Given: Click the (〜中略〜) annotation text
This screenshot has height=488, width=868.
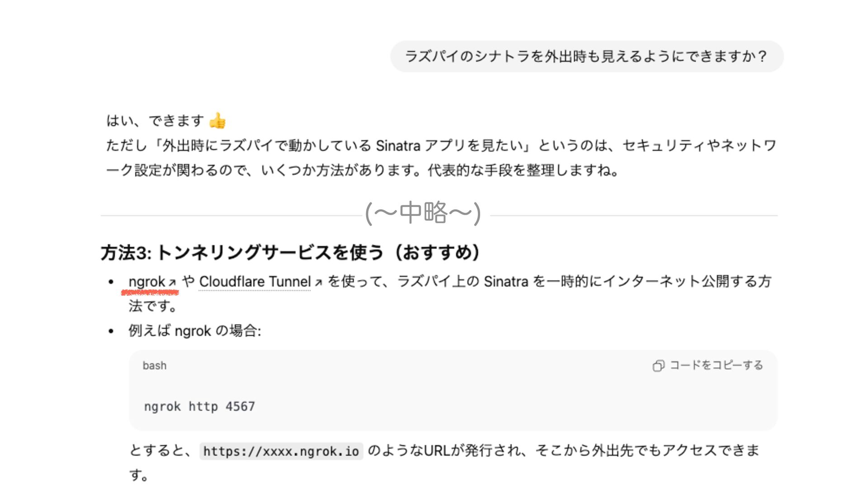Looking at the screenshot, I should pyautogui.click(x=423, y=213).
